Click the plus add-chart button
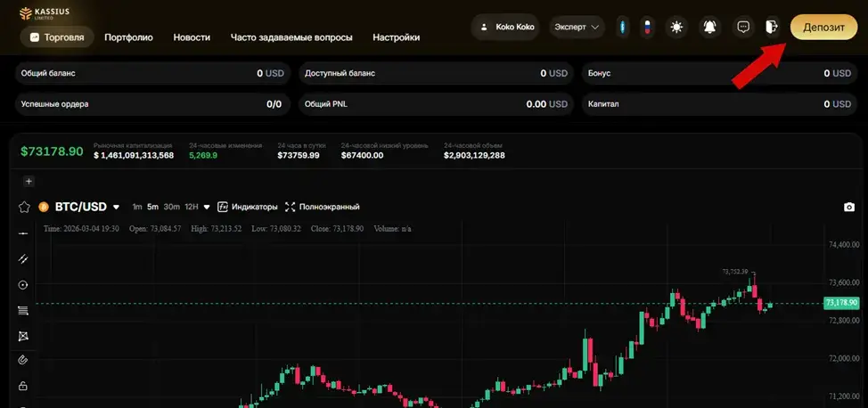This screenshot has width=868, height=408. pos(29,181)
